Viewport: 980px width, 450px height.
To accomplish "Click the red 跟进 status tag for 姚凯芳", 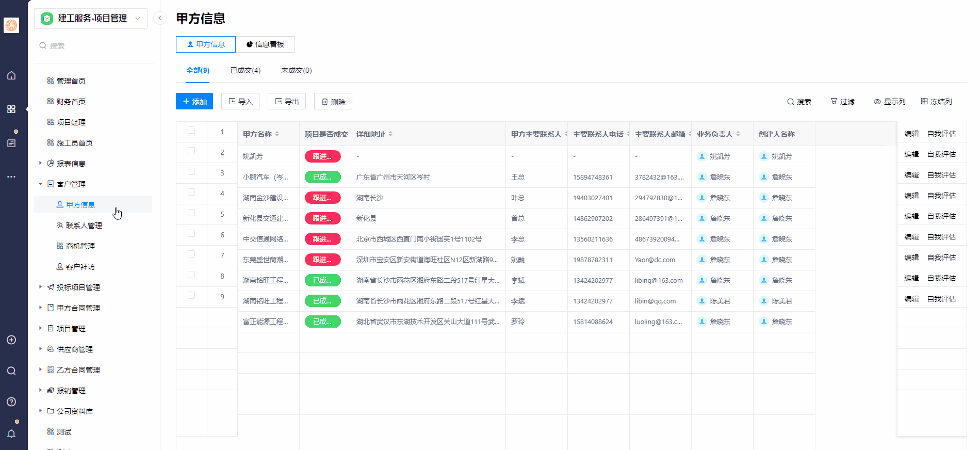I will [x=322, y=156].
